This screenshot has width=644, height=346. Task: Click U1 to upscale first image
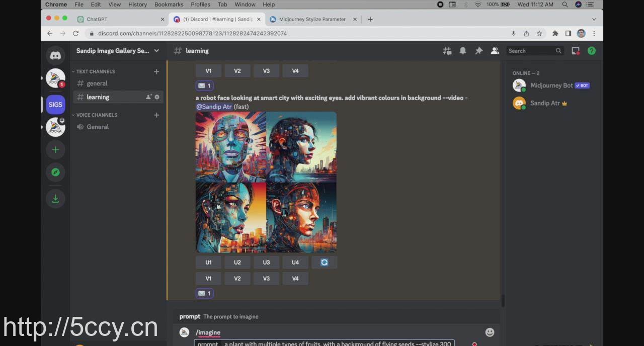208,262
